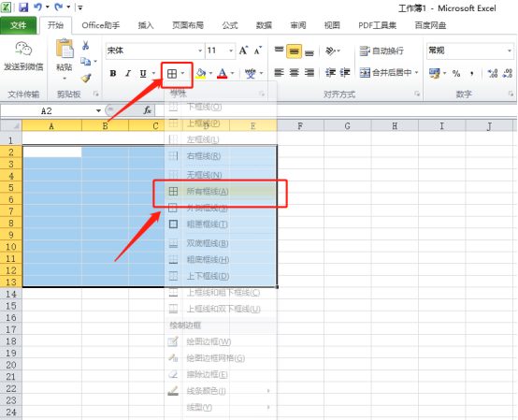This screenshot has width=518, height=420.
Task: Choose 所有框线(A) all borders
Action: [x=221, y=192]
